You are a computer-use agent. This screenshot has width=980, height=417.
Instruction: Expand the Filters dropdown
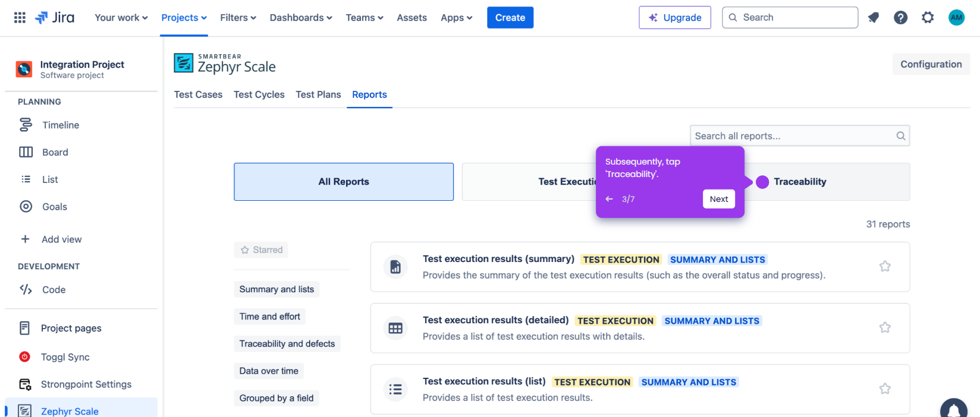point(238,18)
